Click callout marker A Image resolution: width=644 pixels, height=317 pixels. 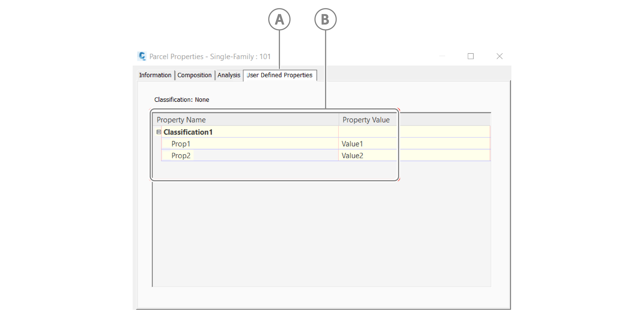279,19
